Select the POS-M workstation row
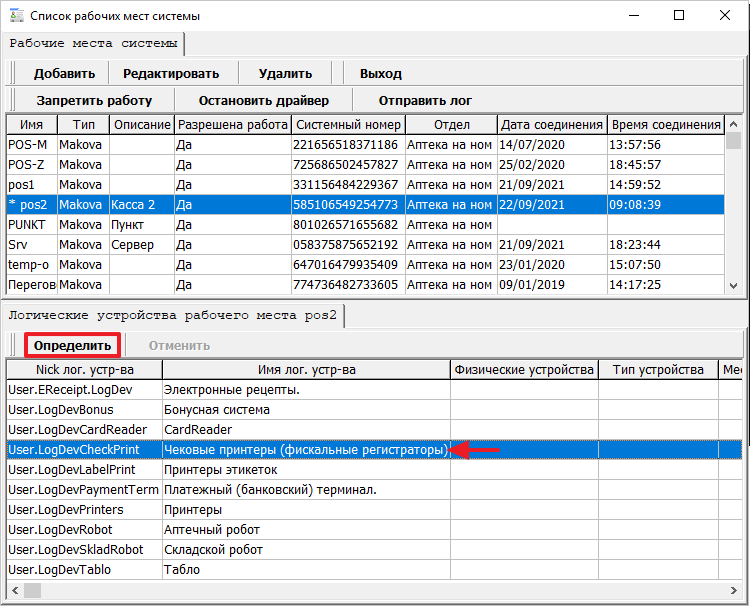This screenshot has width=750, height=606. pyautogui.click(x=30, y=144)
